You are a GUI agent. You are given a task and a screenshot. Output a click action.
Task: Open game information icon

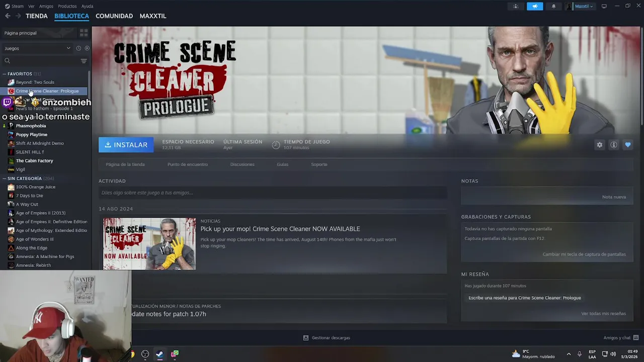point(614,145)
